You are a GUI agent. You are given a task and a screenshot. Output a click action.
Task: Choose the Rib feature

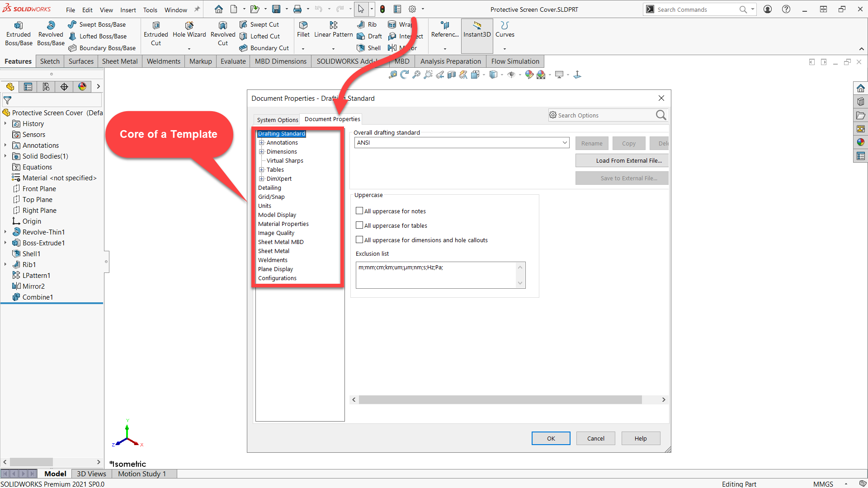point(367,24)
